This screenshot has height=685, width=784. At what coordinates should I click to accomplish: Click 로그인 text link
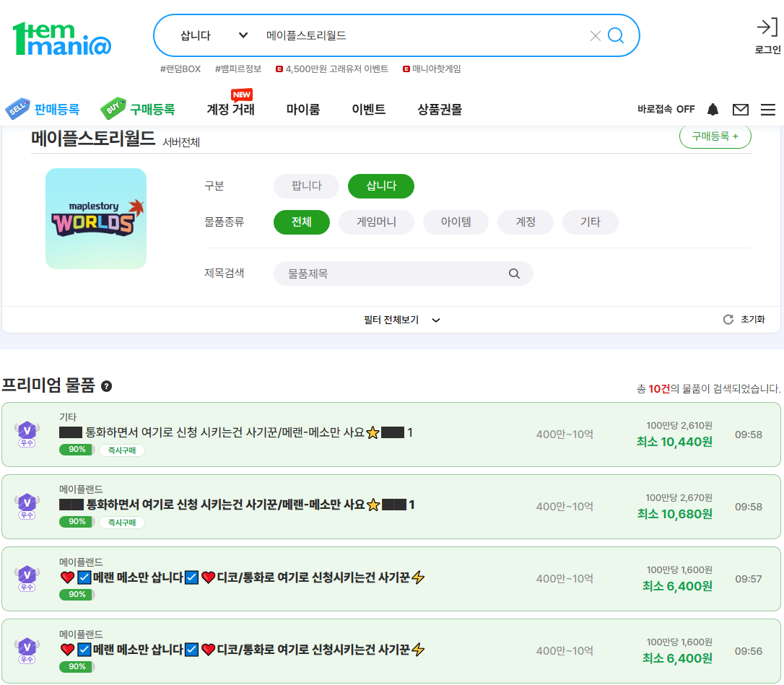[x=767, y=50]
